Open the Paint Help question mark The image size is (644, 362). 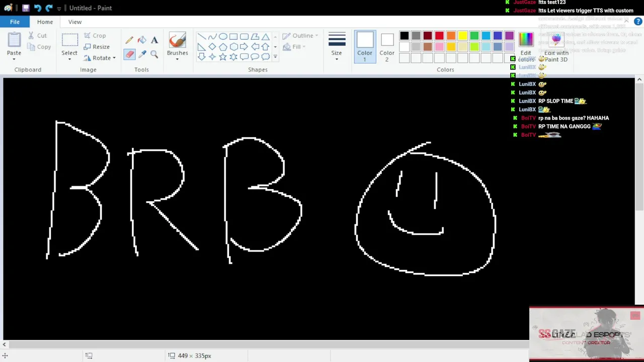coord(638,22)
